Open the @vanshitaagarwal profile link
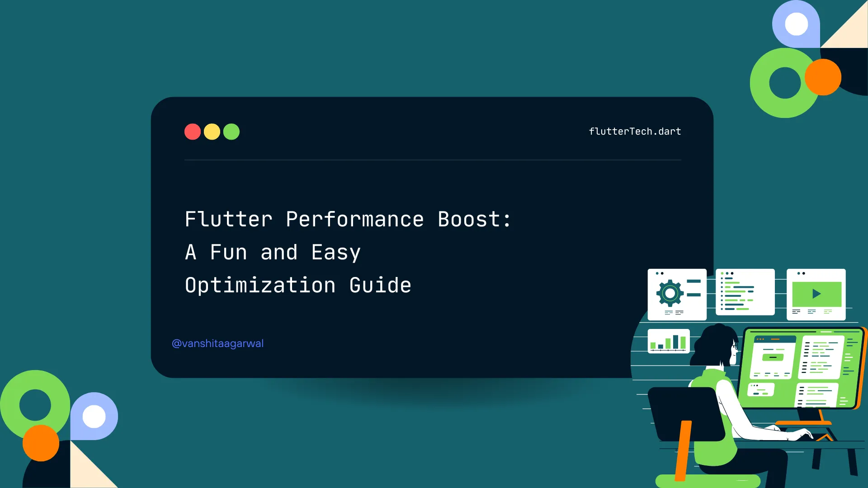This screenshot has height=488, width=868. click(x=217, y=343)
